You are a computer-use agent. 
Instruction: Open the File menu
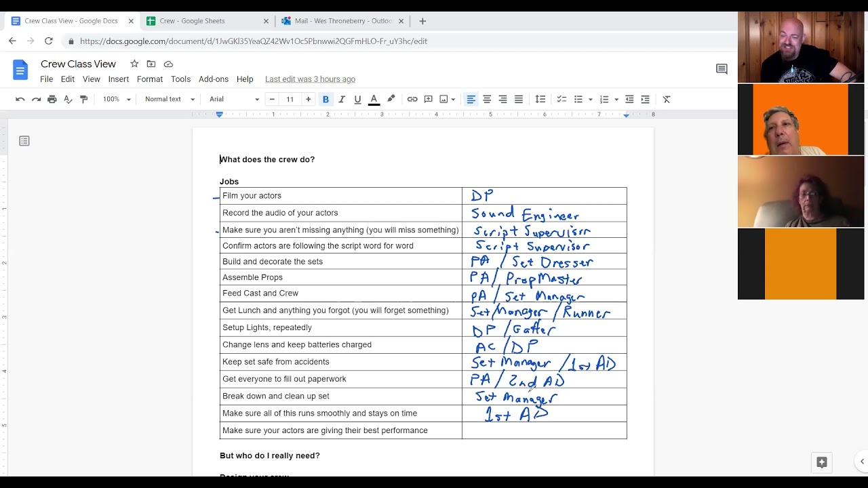46,79
